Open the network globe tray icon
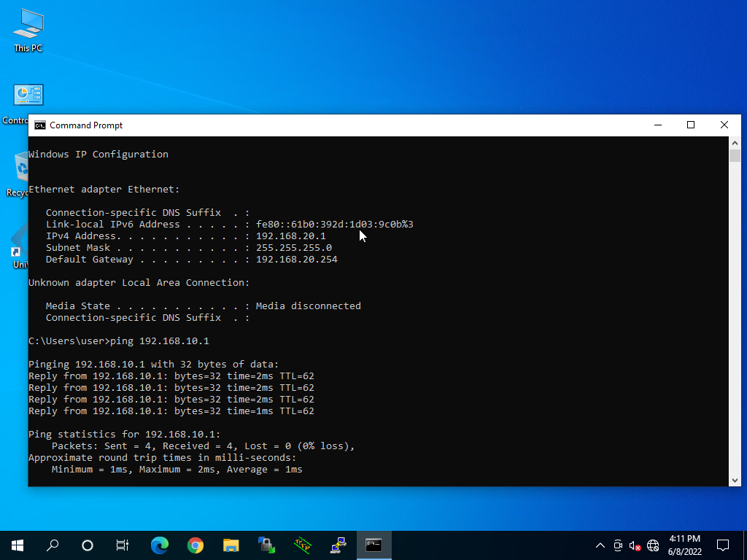This screenshot has width=747, height=560. click(x=653, y=545)
